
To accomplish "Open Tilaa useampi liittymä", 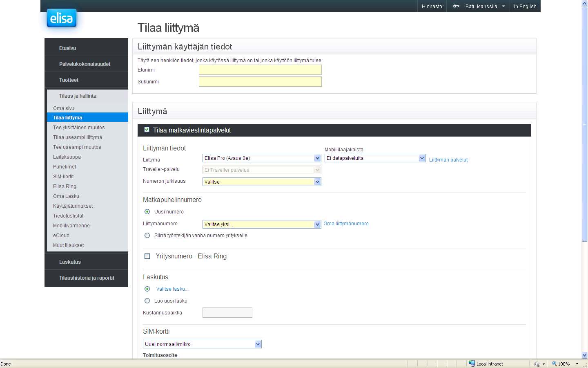I will (x=78, y=137).
